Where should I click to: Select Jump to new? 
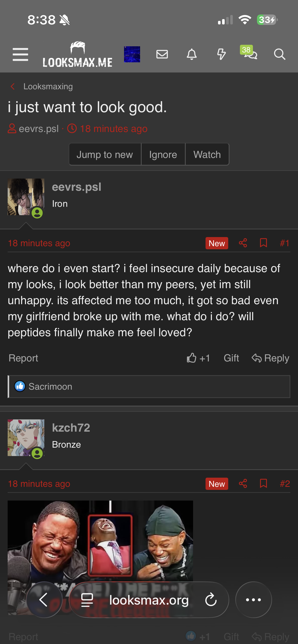pyautogui.click(x=105, y=154)
